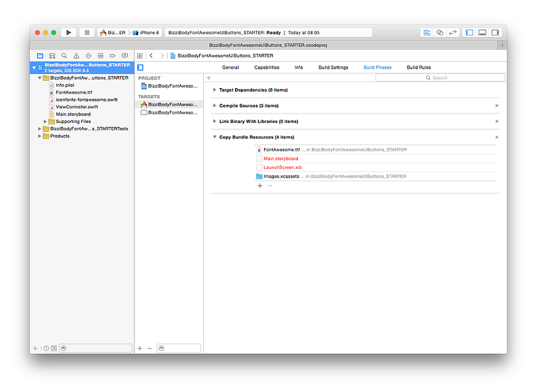Screen dimensions: 538x392
Task: Add a file to Copy Bundle Resources
Action: point(260,186)
